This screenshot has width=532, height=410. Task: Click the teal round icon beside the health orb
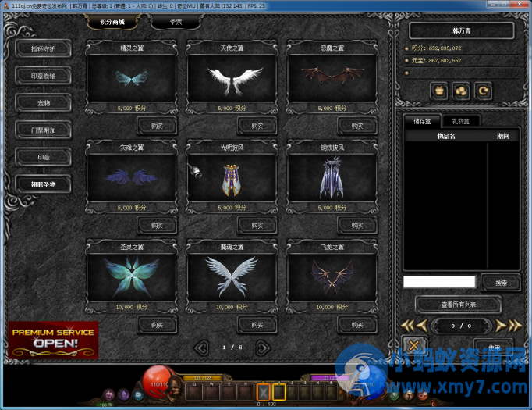point(138,394)
